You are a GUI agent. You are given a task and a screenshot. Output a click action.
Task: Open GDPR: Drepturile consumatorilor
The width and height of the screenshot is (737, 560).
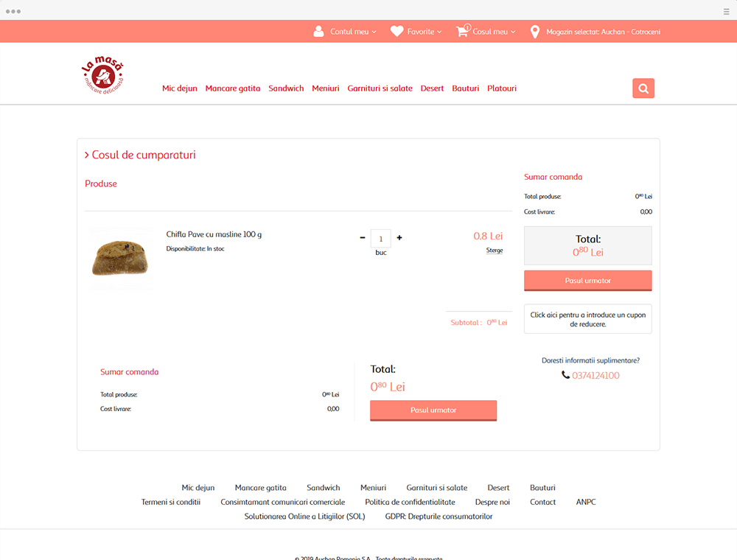(x=439, y=517)
